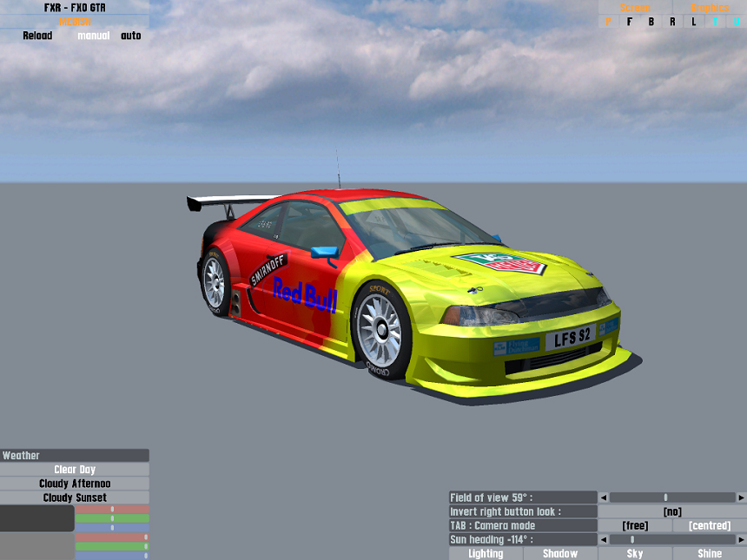Viewport: 747px width, 560px height.
Task: Click the Sun heading -114° label
Action: (x=523, y=539)
